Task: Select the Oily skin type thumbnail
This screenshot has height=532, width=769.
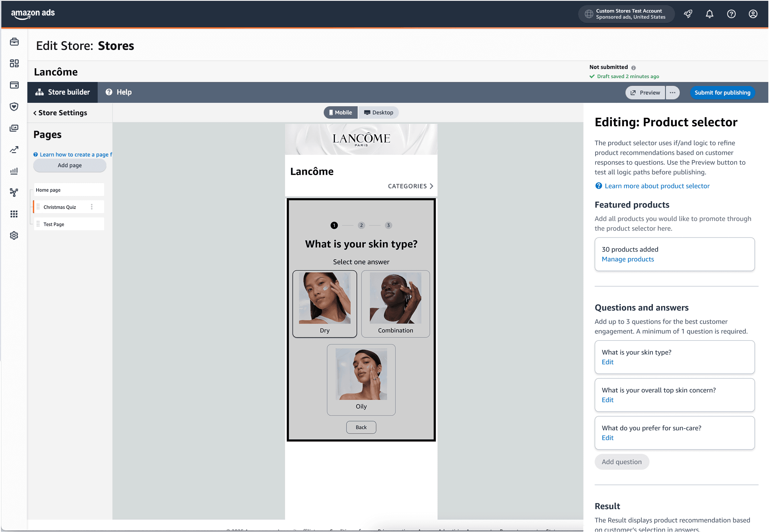Action: pos(361,374)
